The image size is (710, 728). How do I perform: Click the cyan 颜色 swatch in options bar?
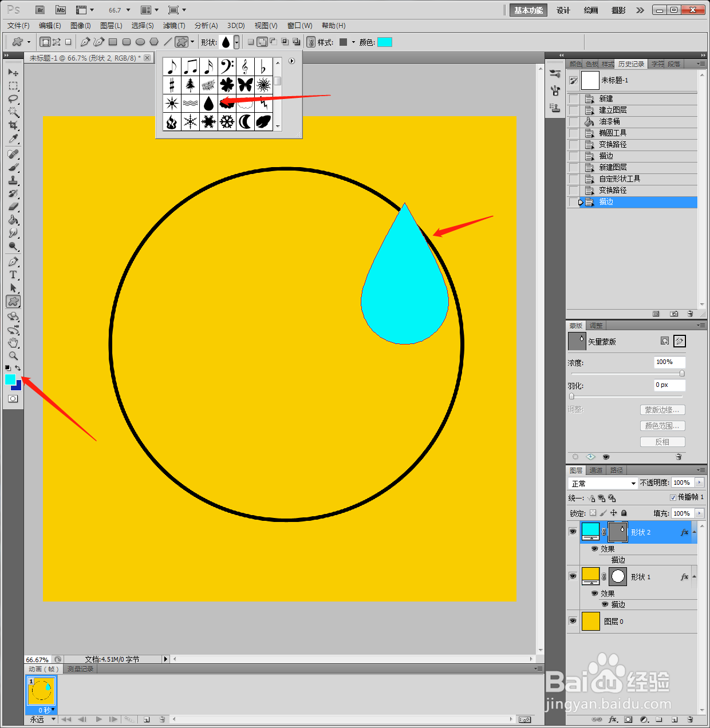point(385,42)
